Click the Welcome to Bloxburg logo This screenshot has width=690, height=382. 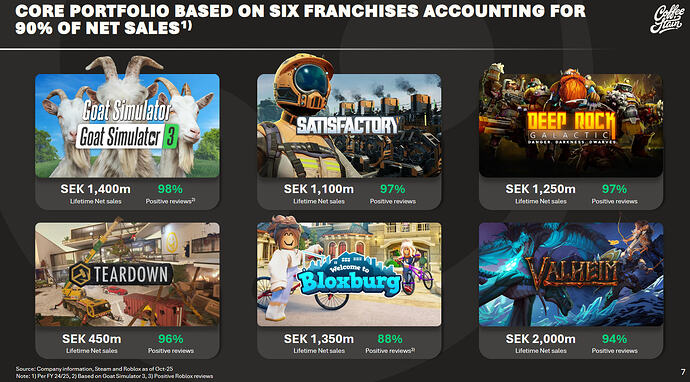coord(349,274)
